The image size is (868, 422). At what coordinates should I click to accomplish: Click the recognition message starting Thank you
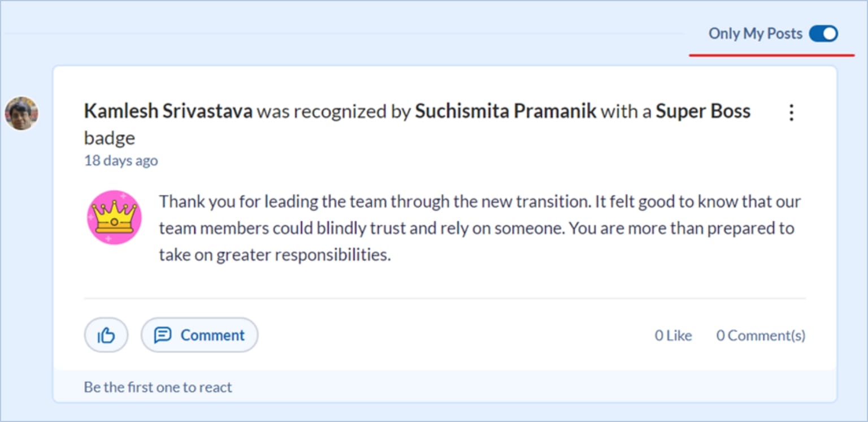[479, 228]
